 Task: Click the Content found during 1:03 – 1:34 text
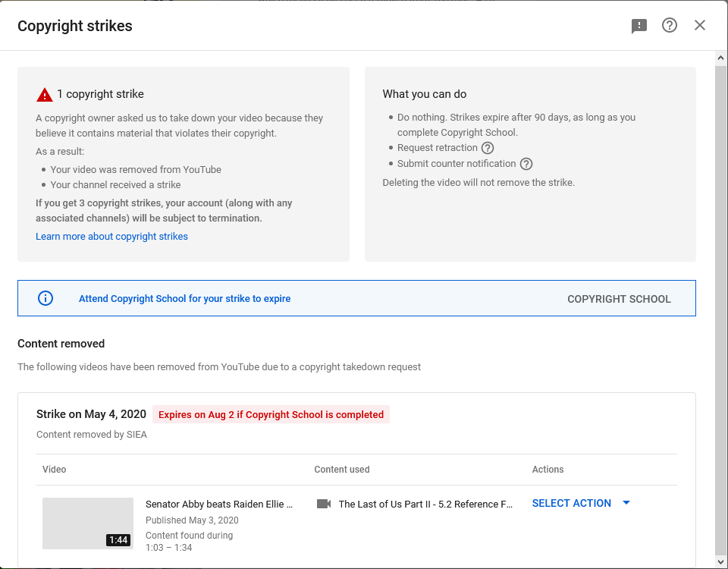pyautogui.click(x=189, y=542)
